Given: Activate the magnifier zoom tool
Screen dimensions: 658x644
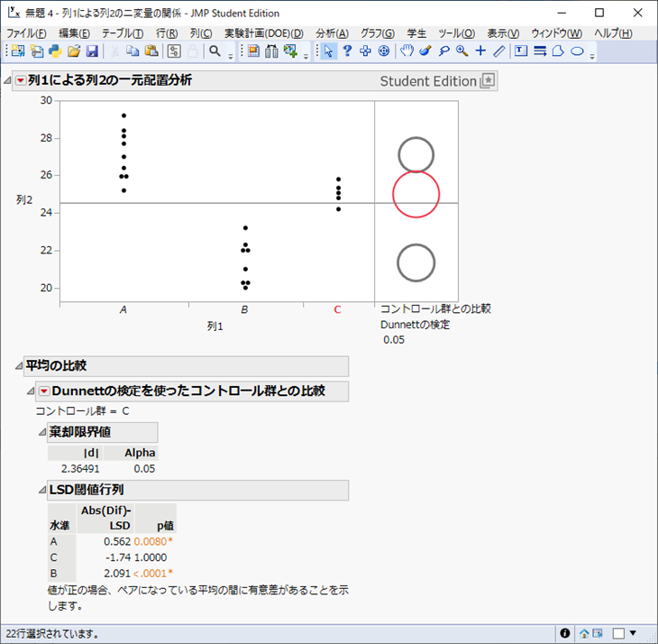Looking at the screenshot, I should 462,51.
